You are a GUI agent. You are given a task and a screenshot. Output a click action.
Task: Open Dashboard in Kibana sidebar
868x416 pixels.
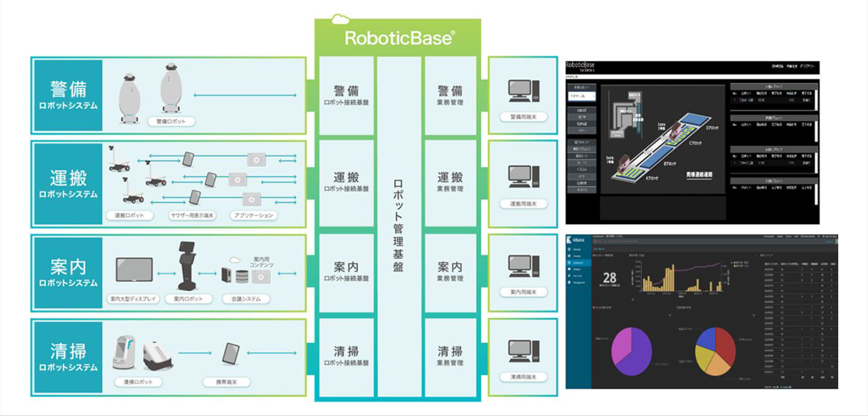[577, 263]
